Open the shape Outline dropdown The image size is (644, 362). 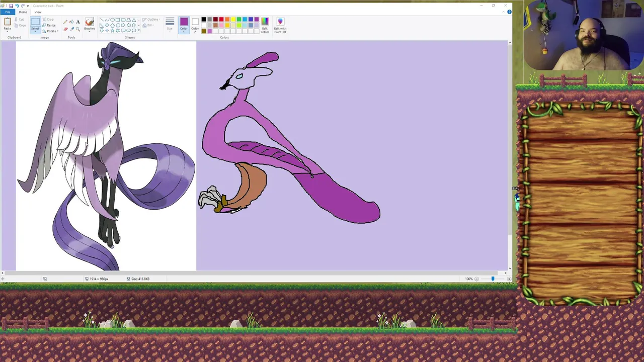(x=151, y=19)
